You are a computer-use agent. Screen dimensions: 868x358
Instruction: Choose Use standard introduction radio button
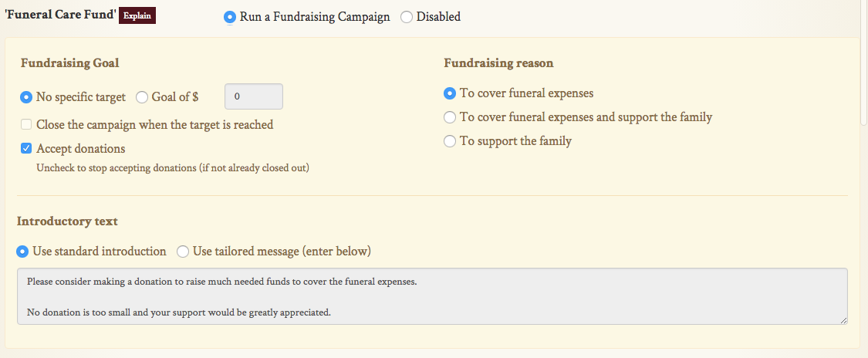point(23,252)
